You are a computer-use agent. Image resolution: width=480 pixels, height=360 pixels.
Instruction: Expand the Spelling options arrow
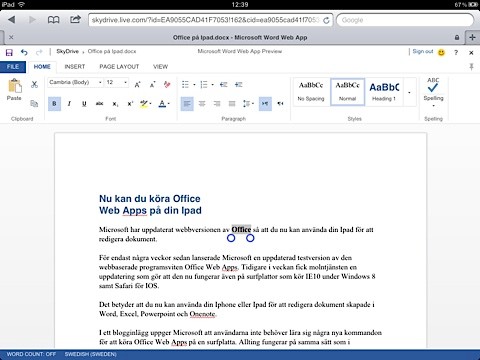[433, 106]
